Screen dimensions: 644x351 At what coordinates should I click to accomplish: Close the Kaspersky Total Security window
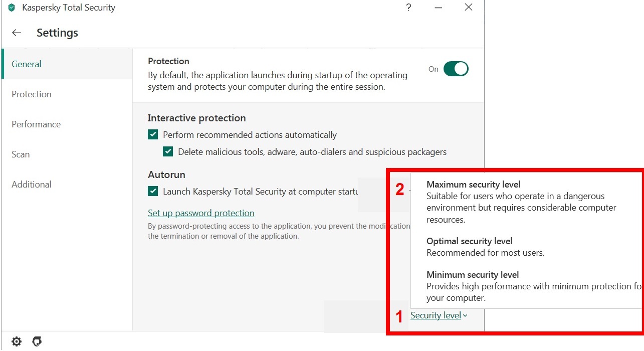[x=468, y=8]
